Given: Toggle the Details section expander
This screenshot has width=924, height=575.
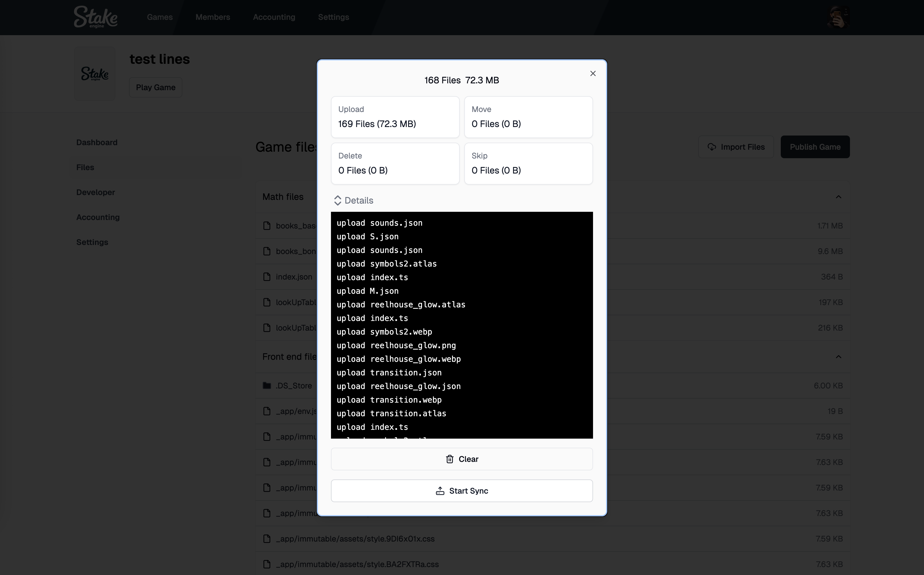Looking at the screenshot, I should [x=337, y=200].
